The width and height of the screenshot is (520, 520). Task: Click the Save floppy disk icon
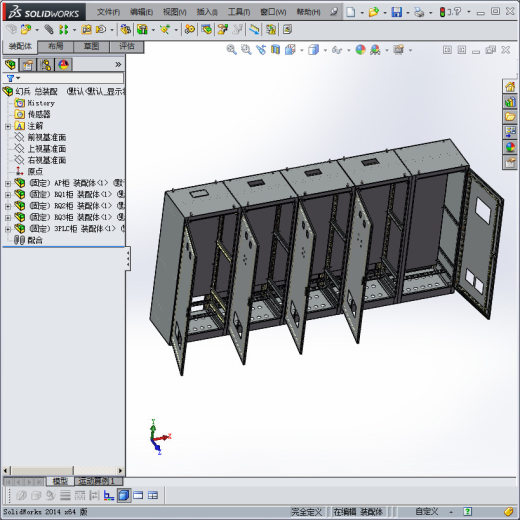coord(397,12)
